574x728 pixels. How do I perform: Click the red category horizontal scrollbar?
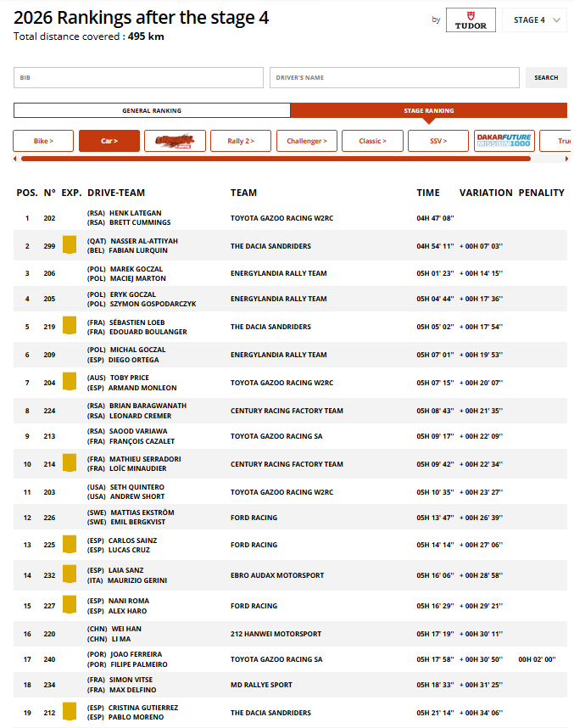coord(276,159)
